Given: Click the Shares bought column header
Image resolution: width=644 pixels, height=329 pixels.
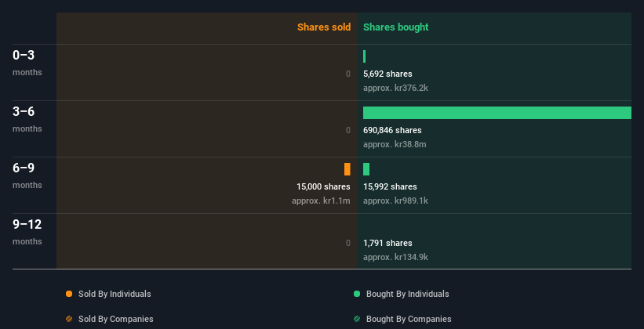Looking at the screenshot, I should (x=396, y=27).
